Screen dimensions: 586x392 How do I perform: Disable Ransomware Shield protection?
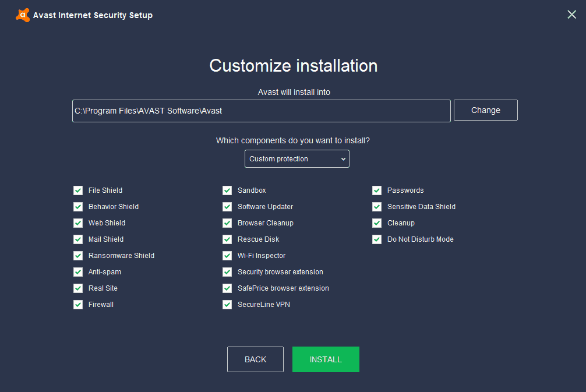pyautogui.click(x=78, y=255)
